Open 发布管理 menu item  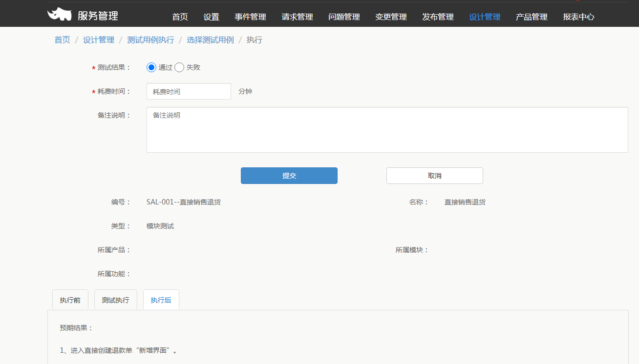[438, 17]
